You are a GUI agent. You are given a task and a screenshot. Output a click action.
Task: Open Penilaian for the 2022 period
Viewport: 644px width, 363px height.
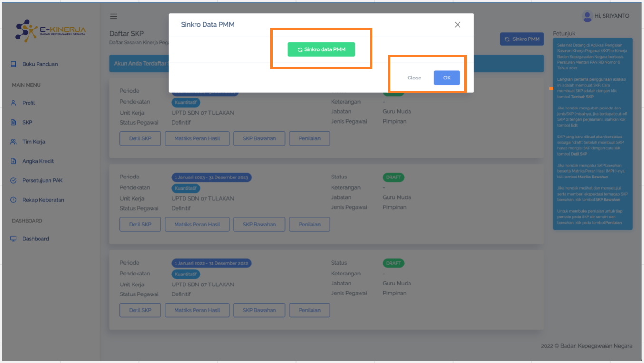(x=310, y=310)
